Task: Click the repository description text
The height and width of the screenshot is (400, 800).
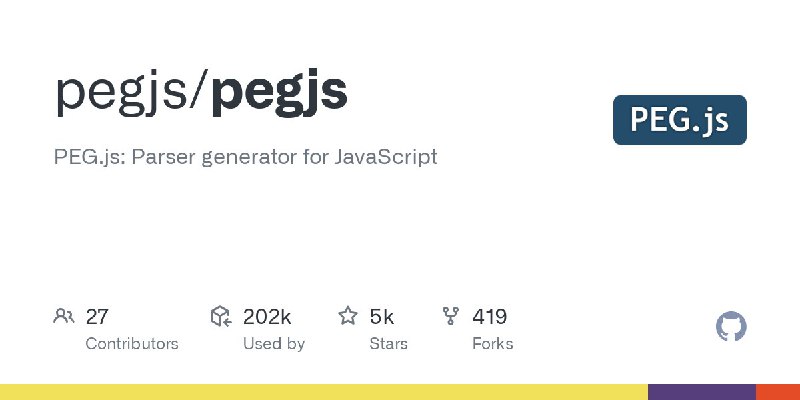Action: click(x=245, y=157)
